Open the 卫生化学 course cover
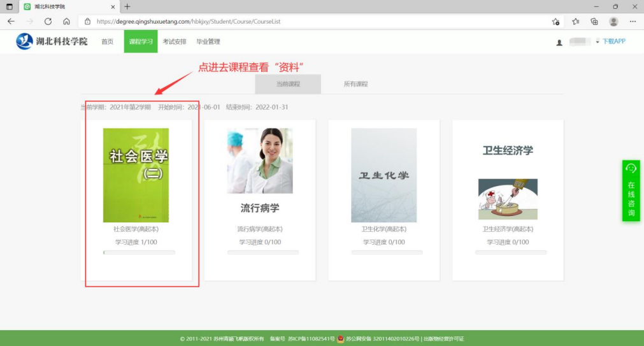Screen dimensions: 644x346 [383, 175]
